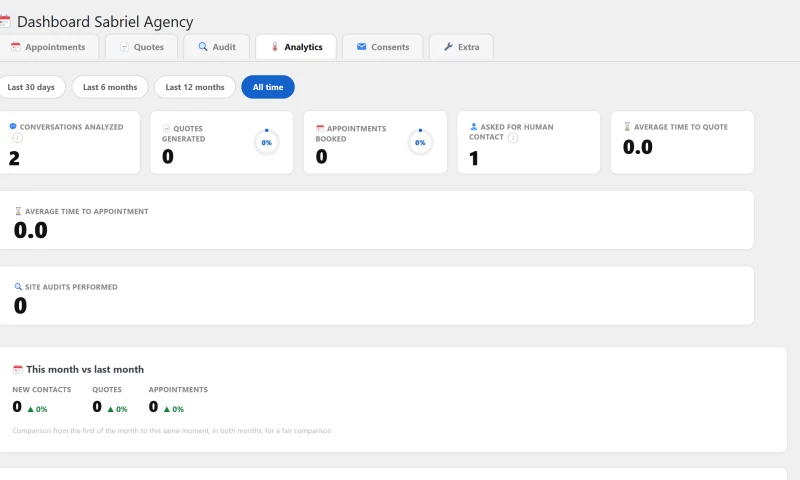
Task: Open the Appointments tab
Action: pos(49,47)
